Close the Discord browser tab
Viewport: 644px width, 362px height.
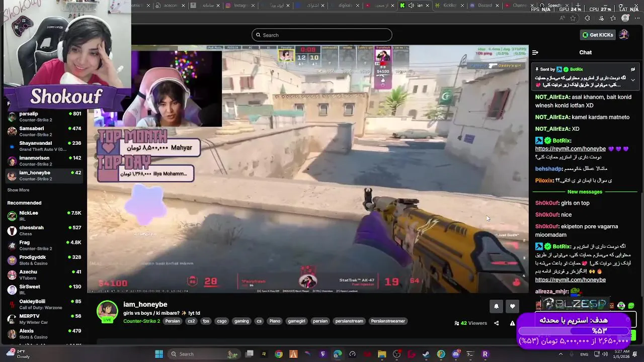coord(497,6)
